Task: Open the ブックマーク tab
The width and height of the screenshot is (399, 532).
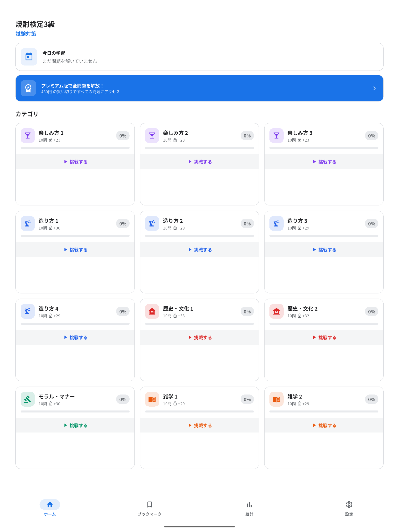Action: [149, 507]
